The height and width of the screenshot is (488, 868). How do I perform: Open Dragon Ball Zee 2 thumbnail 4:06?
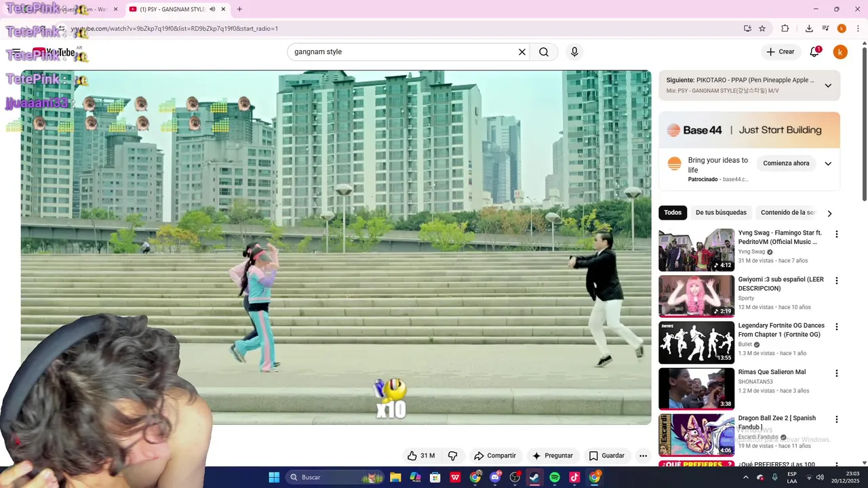(x=696, y=434)
